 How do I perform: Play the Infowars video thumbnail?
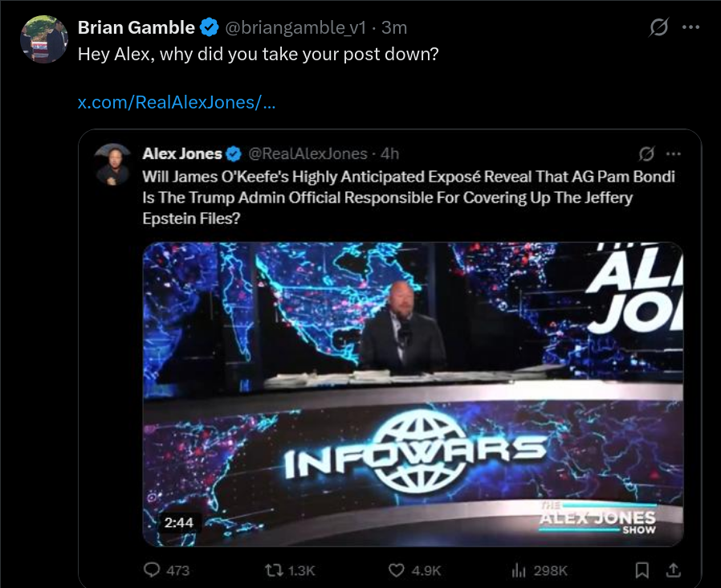pos(413,394)
